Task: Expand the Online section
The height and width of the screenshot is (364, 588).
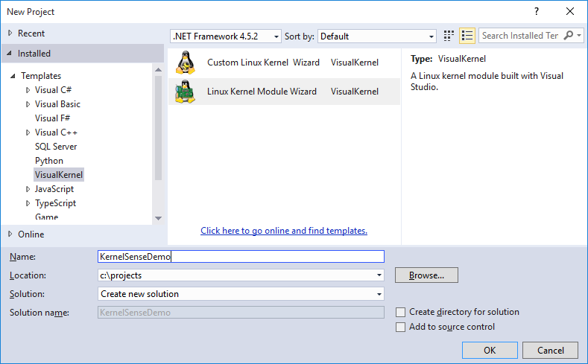Action: [10, 234]
